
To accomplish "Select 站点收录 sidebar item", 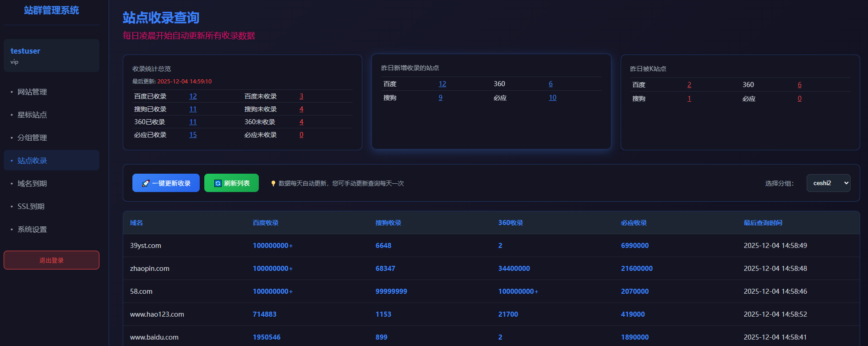I will 51,160.
